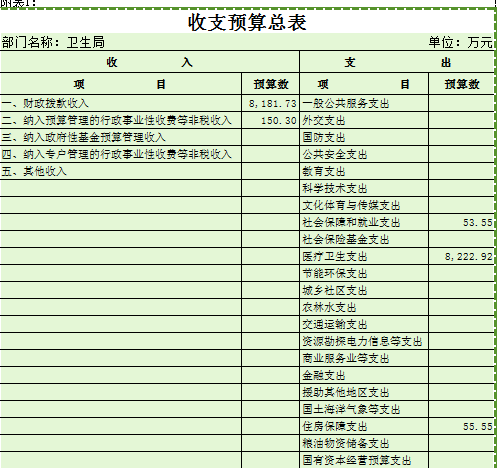Select the empty budget cell beside 外交支出
The height and width of the screenshot is (468, 498).
click(x=461, y=120)
